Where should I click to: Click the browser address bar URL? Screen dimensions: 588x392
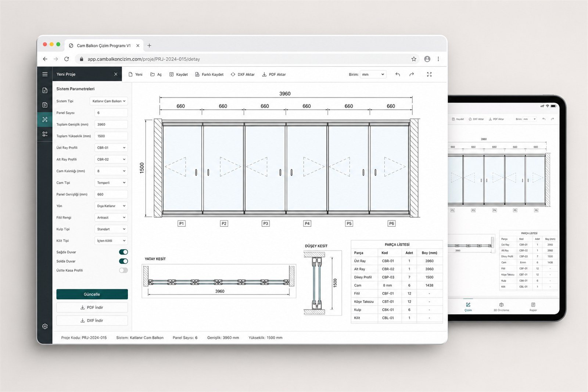click(x=144, y=59)
